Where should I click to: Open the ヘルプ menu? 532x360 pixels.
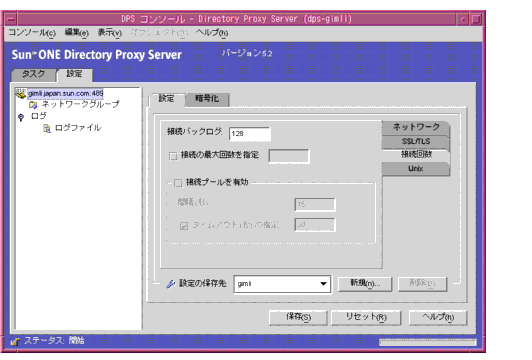tap(212, 33)
